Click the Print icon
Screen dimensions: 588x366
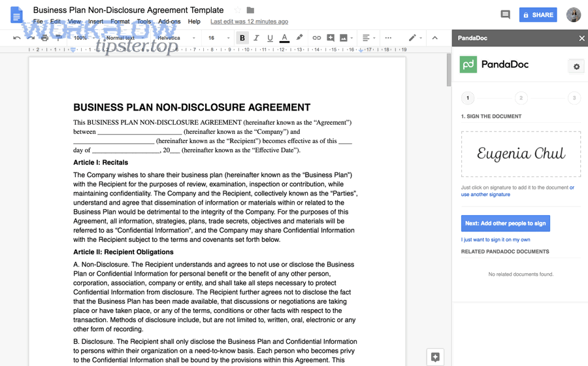[x=44, y=38]
